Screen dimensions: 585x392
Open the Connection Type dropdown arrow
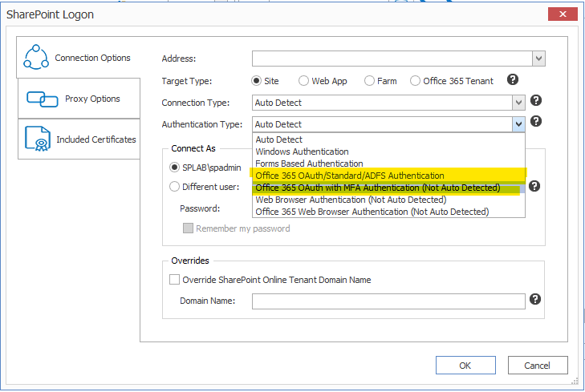tap(518, 103)
